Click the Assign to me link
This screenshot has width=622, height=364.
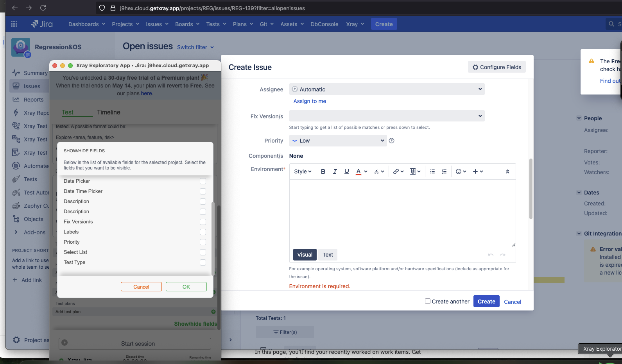(x=310, y=101)
